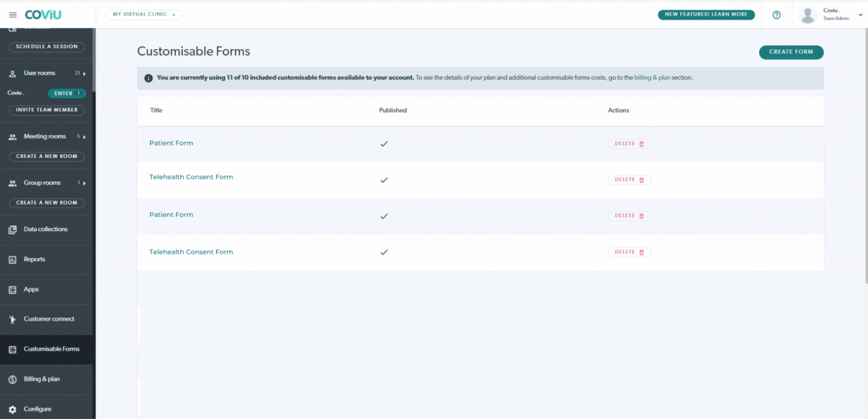Click the Create Form button
This screenshot has height=419, width=868.
[790, 52]
